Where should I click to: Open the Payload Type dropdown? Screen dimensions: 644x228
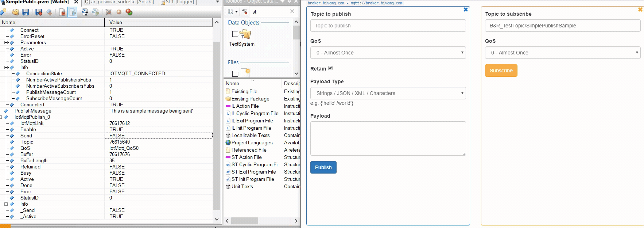[388, 93]
